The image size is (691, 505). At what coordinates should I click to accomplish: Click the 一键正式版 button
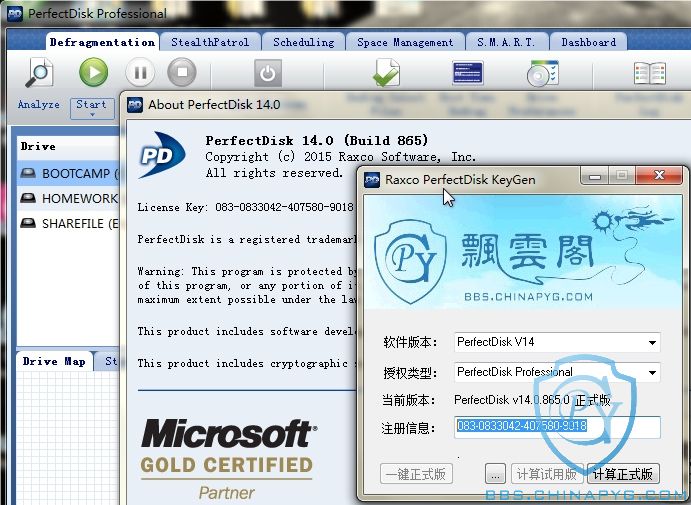[416, 474]
